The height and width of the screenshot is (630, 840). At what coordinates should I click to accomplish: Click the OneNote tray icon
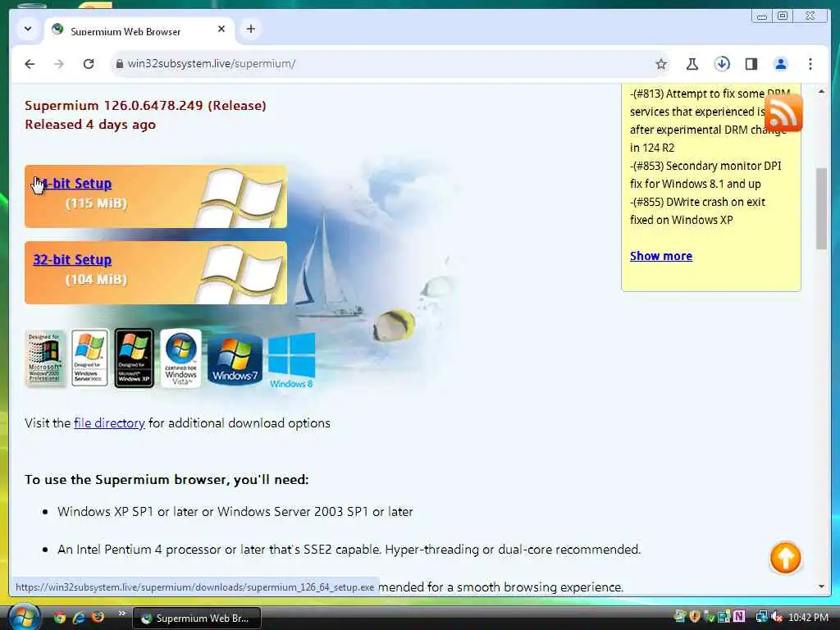click(739, 617)
